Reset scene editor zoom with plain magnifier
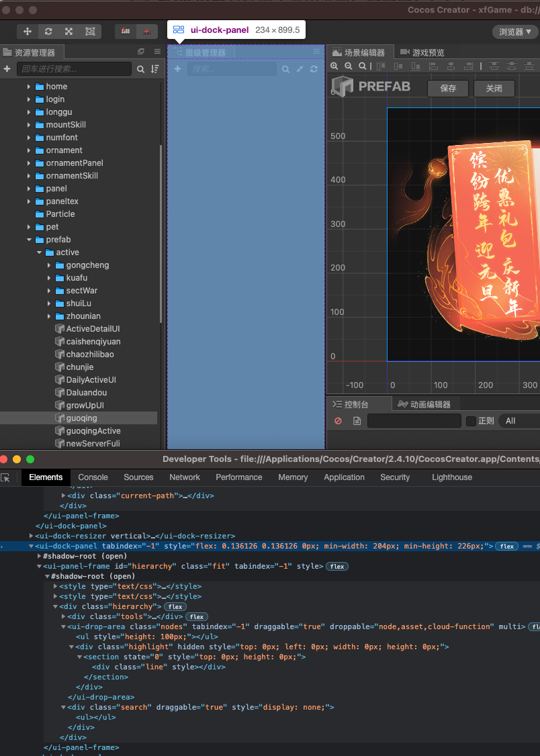Screen dimensions: 540x756 [361, 66]
